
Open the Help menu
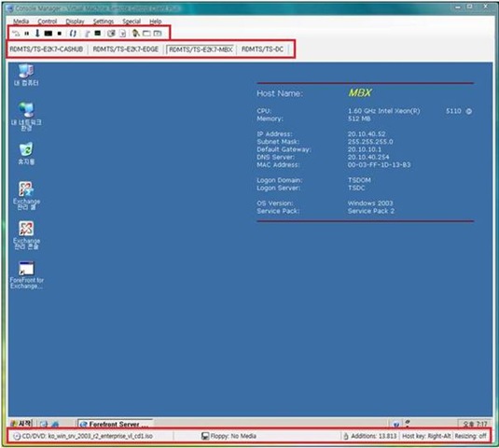(x=156, y=21)
